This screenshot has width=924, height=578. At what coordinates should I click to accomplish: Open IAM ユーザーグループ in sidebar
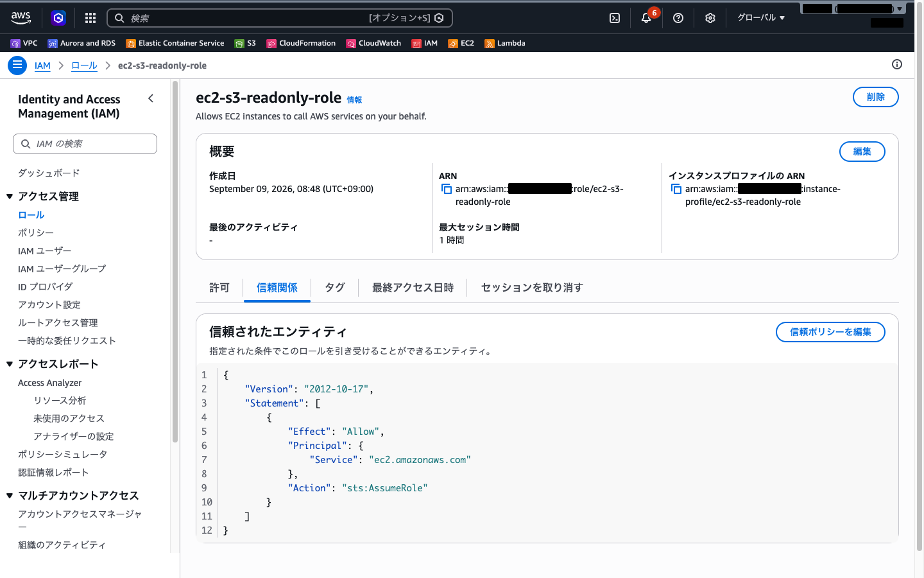tap(62, 269)
